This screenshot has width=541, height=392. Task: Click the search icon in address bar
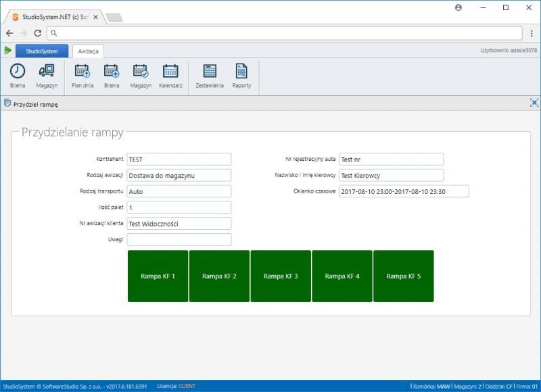[x=53, y=33]
